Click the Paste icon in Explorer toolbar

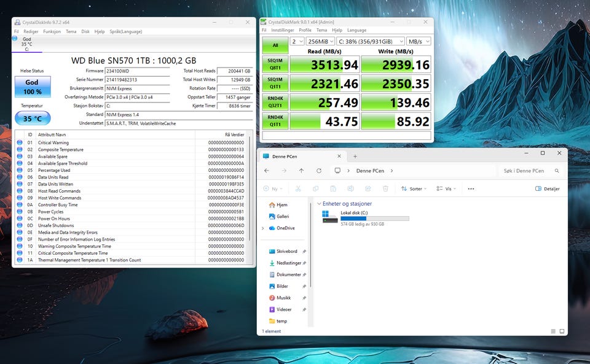pyautogui.click(x=333, y=188)
